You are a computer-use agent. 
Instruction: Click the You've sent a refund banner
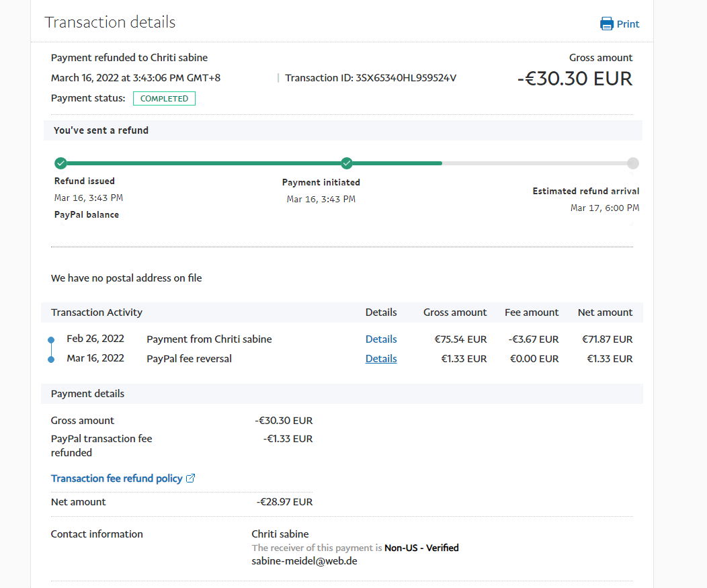(x=101, y=130)
